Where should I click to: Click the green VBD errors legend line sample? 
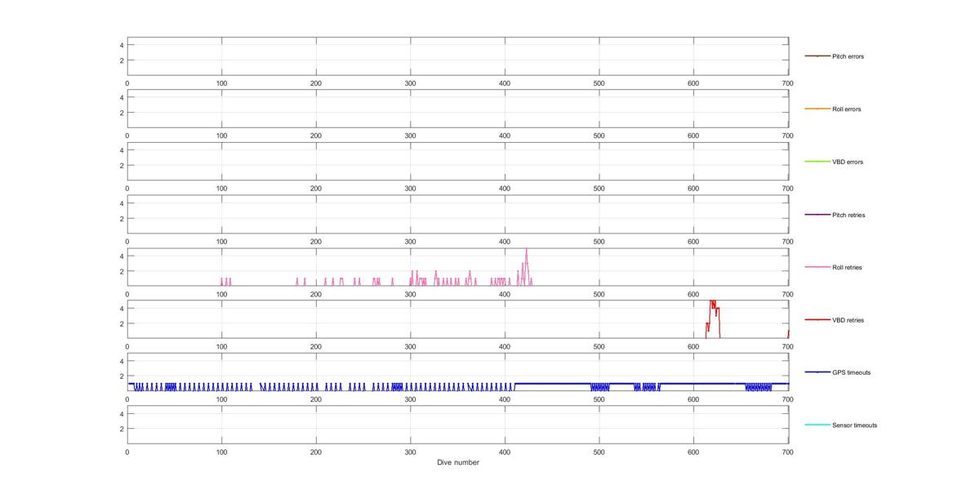point(817,162)
